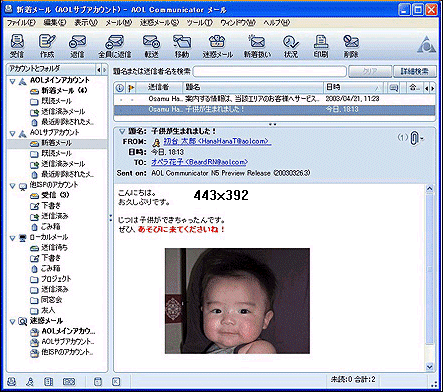Click the message body vertical scrollbar
Viewport: 443px width, 392px height.
pyautogui.click(x=430, y=278)
